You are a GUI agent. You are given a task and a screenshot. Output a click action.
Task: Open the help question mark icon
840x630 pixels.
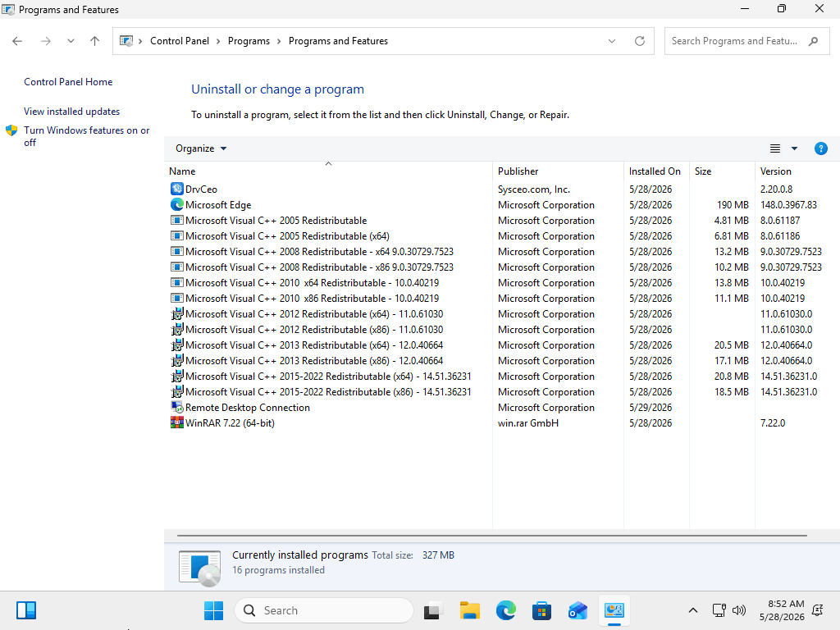(820, 148)
